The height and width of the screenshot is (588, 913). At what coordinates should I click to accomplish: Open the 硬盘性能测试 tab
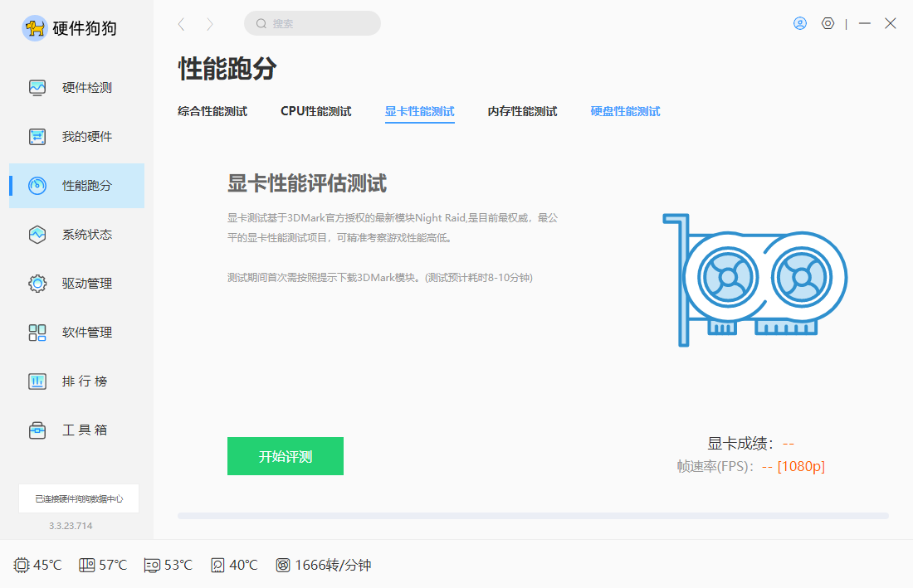click(625, 109)
